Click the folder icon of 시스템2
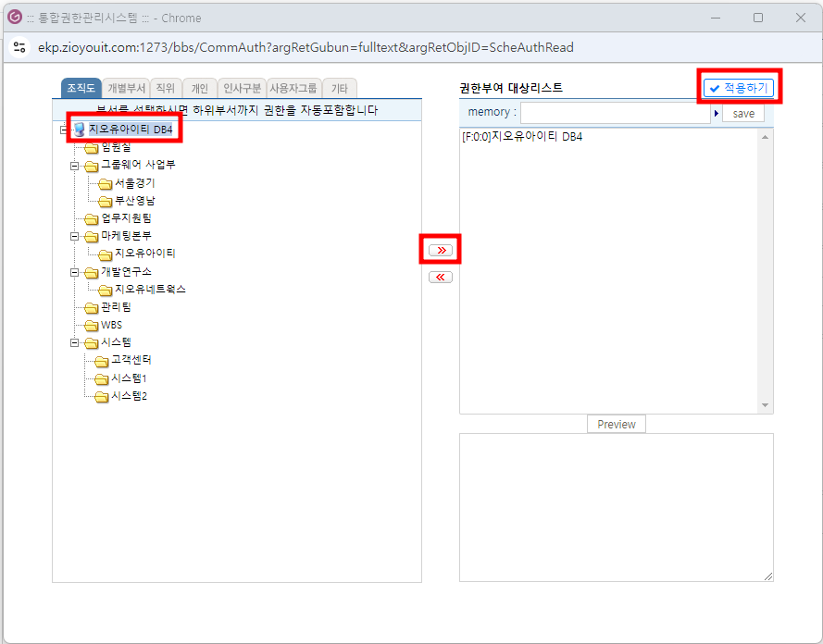 [101, 397]
